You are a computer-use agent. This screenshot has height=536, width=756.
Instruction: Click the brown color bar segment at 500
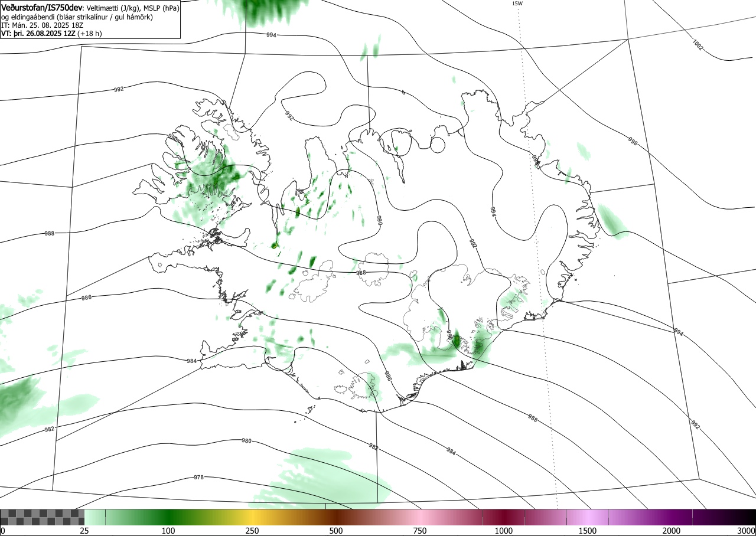(336, 517)
